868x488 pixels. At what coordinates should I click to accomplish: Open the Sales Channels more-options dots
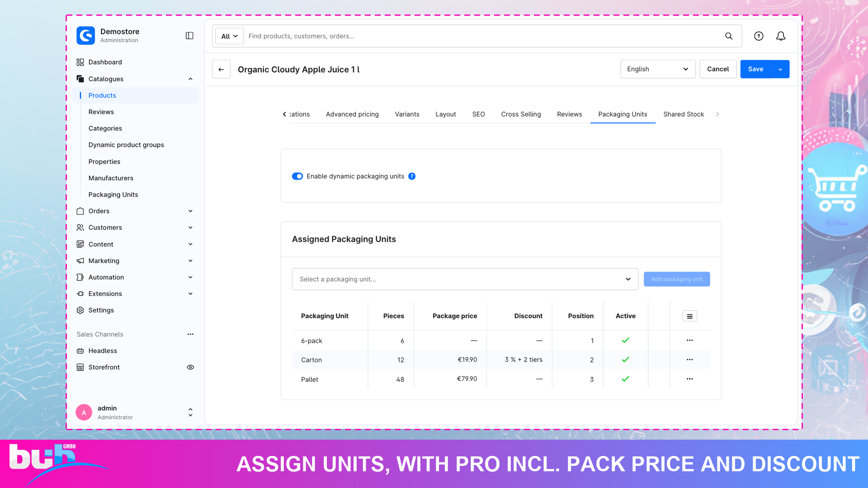(190, 334)
